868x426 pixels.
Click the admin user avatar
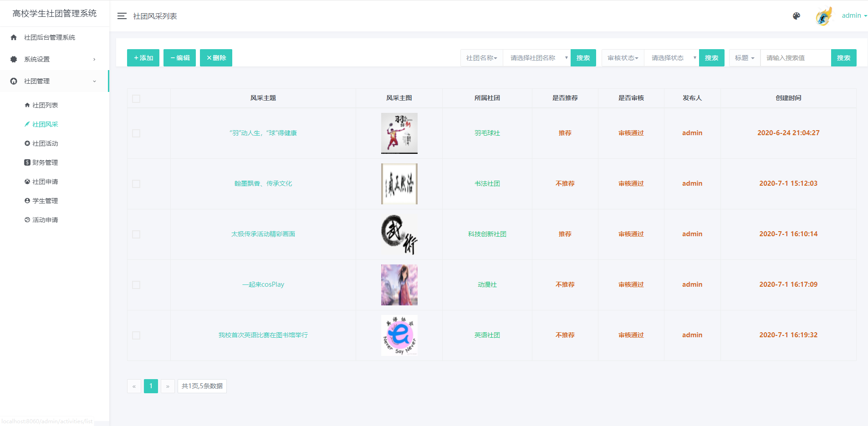tap(824, 16)
